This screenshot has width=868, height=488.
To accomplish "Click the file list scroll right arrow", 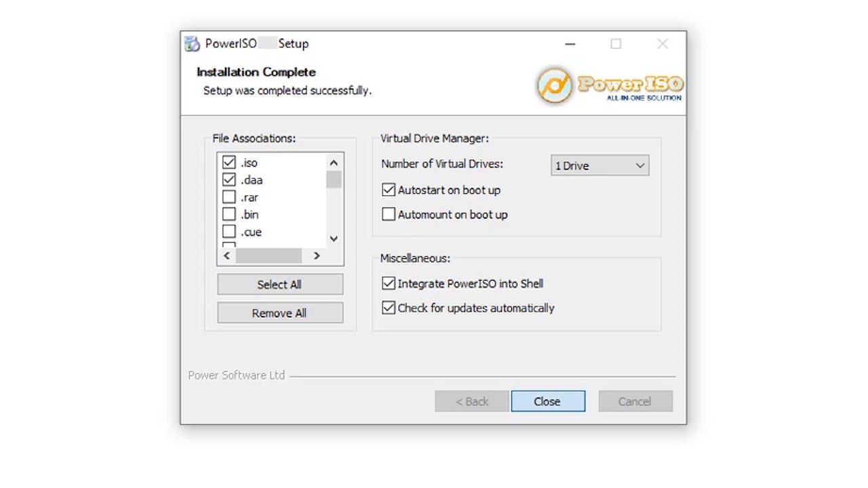I will pos(316,256).
